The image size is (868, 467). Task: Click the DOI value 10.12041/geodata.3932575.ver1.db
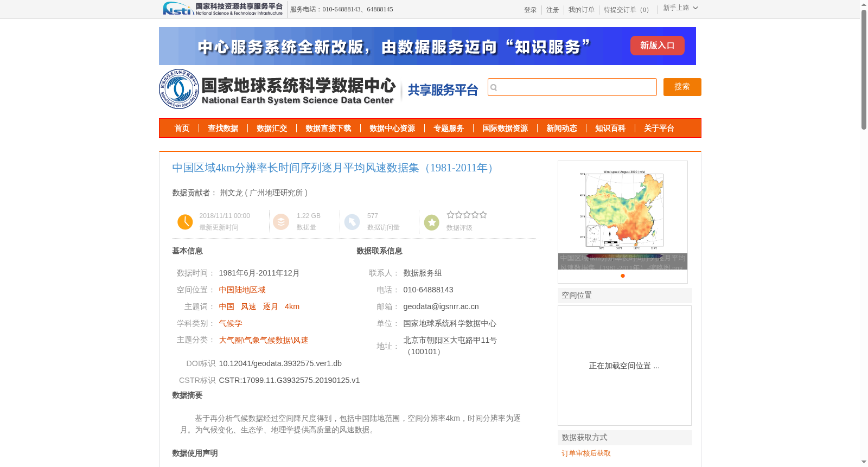coord(280,363)
